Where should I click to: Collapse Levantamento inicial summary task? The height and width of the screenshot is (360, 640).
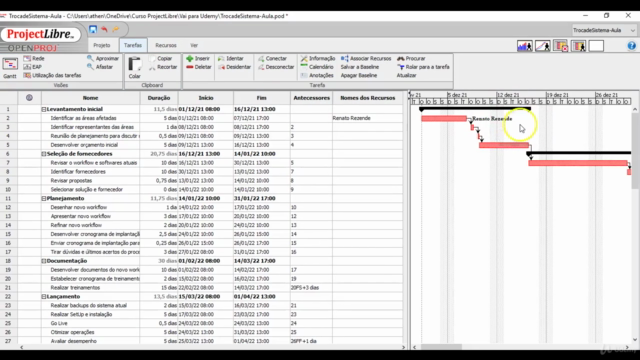click(44, 109)
